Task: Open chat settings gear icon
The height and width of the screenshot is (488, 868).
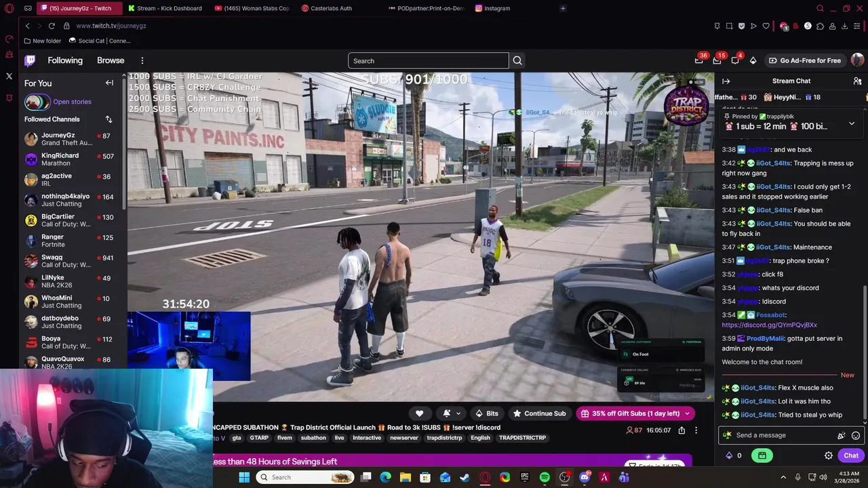Action: (828, 455)
